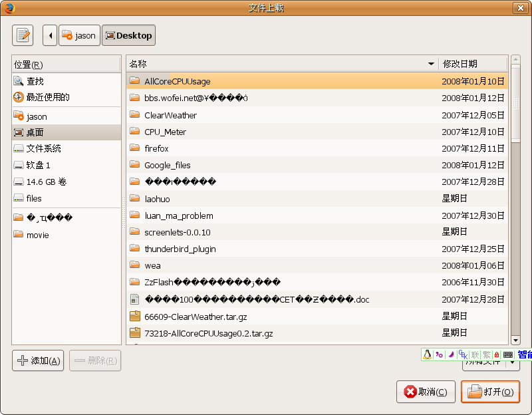Sort by the 修改日期 column header
The image size is (532, 415).
pyautogui.click(x=473, y=64)
